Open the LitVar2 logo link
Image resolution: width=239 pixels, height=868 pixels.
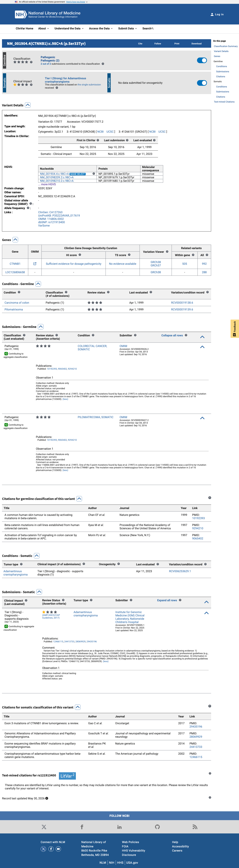point(67,776)
